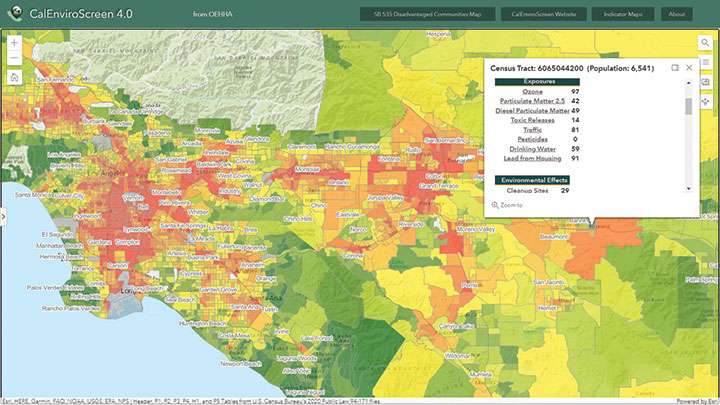
Task: Open the map search tool
Action: point(705,45)
